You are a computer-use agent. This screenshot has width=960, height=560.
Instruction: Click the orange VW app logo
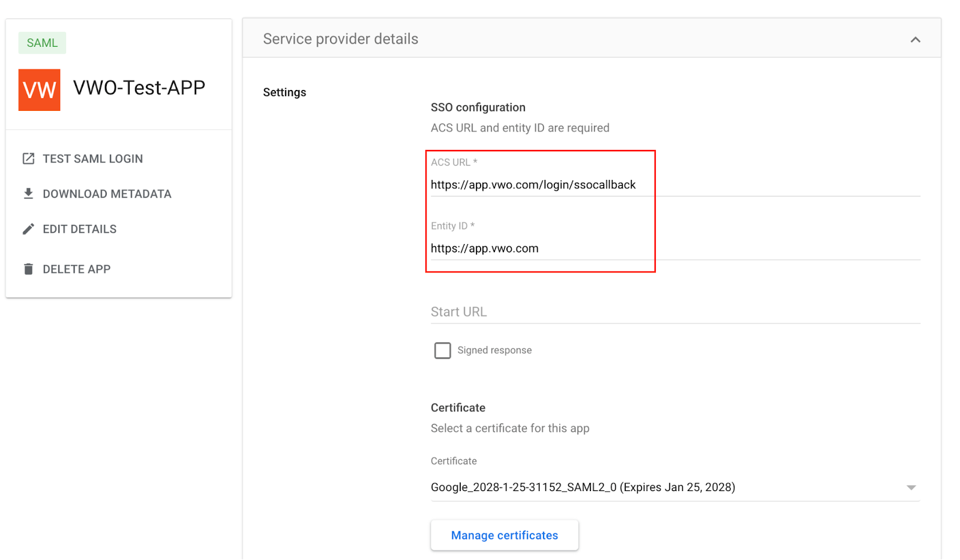click(40, 90)
